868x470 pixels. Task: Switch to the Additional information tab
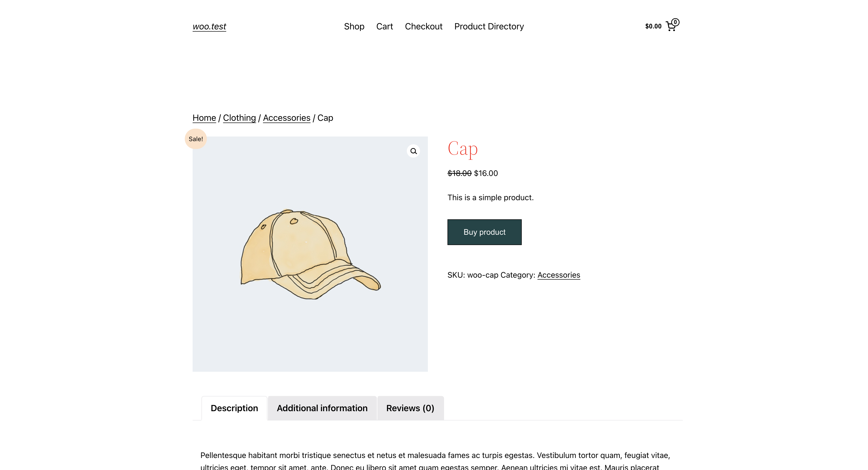click(322, 408)
